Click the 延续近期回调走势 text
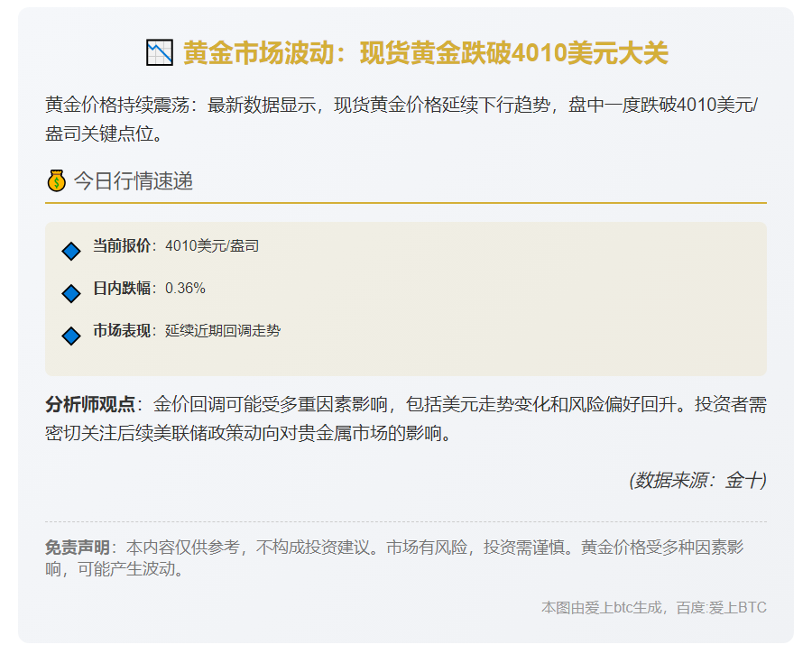This screenshot has height=672, width=812. (x=223, y=330)
